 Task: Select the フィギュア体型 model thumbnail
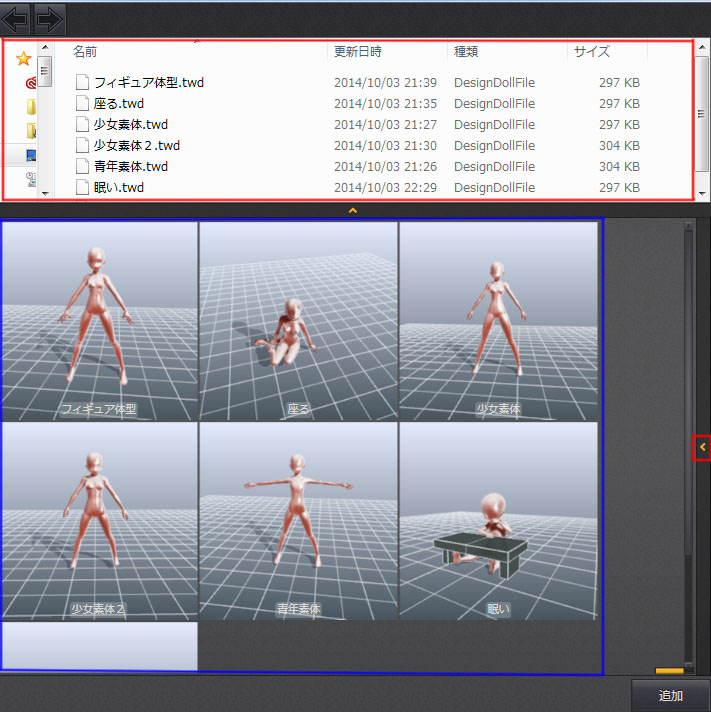click(x=99, y=320)
